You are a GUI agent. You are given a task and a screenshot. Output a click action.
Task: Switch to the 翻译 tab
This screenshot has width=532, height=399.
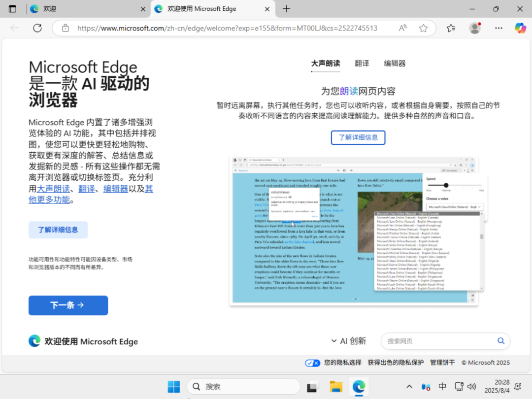362,64
